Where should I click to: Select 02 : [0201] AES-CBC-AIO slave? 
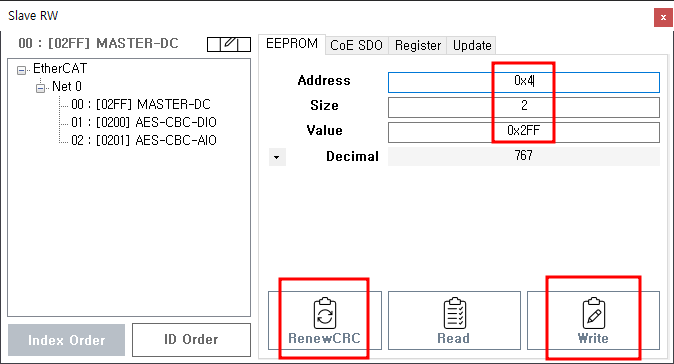144,141
